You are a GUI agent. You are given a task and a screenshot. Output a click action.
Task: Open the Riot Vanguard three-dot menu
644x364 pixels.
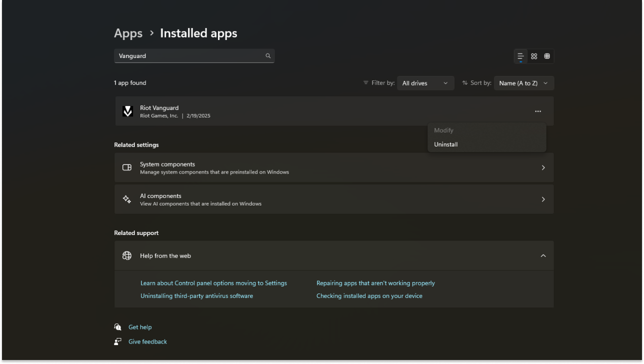point(538,111)
